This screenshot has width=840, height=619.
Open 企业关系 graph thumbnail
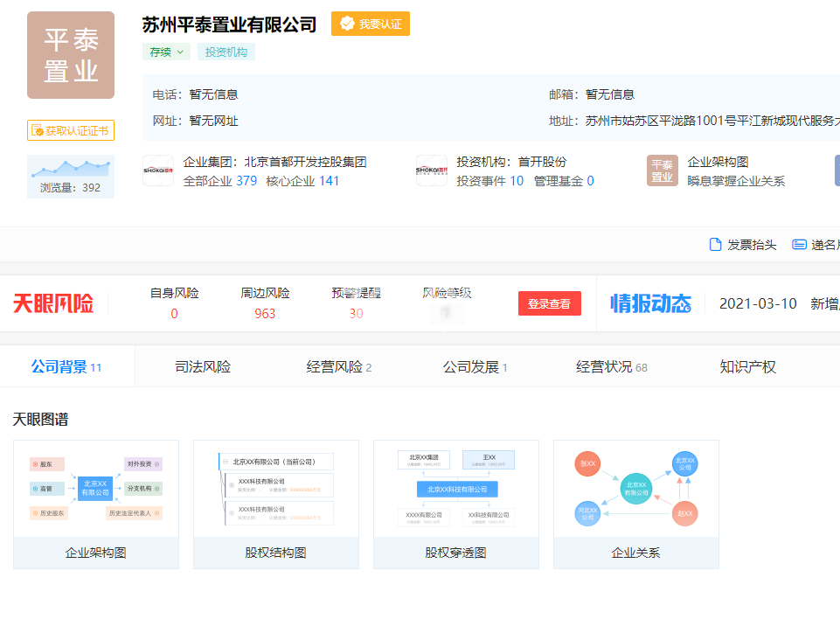tap(635, 504)
